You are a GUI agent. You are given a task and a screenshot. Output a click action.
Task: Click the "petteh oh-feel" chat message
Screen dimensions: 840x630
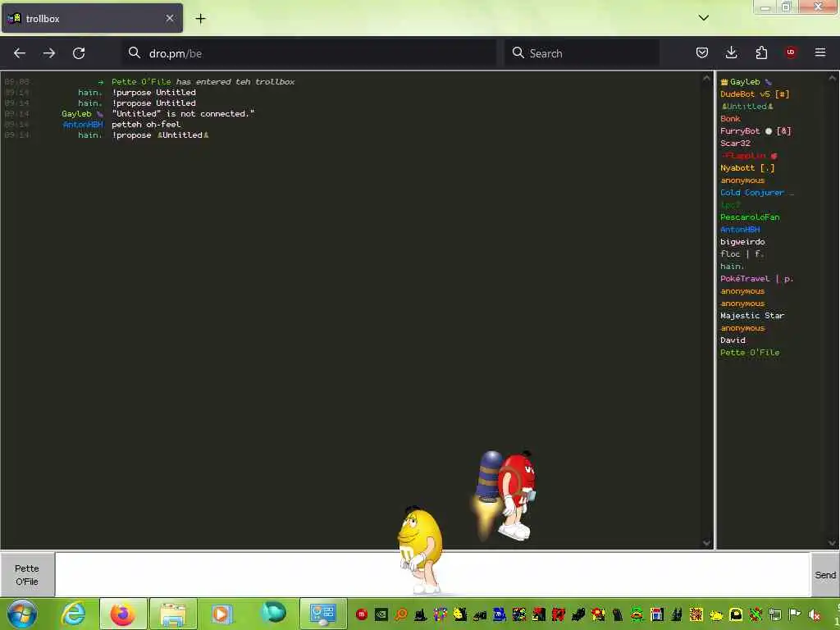pyautogui.click(x=146, y=125)
